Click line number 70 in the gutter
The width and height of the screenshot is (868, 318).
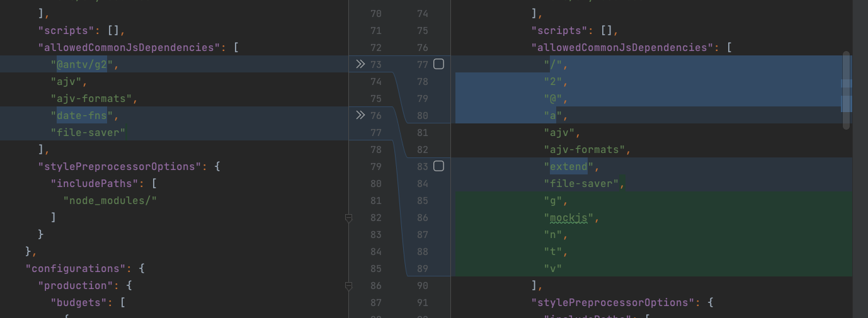click(376, 13)
